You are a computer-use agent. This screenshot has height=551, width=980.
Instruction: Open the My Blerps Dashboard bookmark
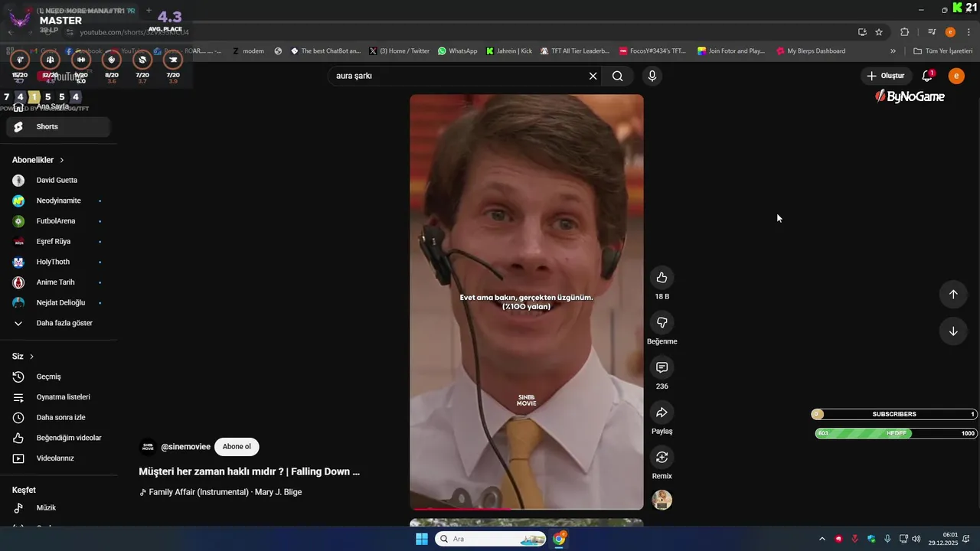(x=811, y=51)
